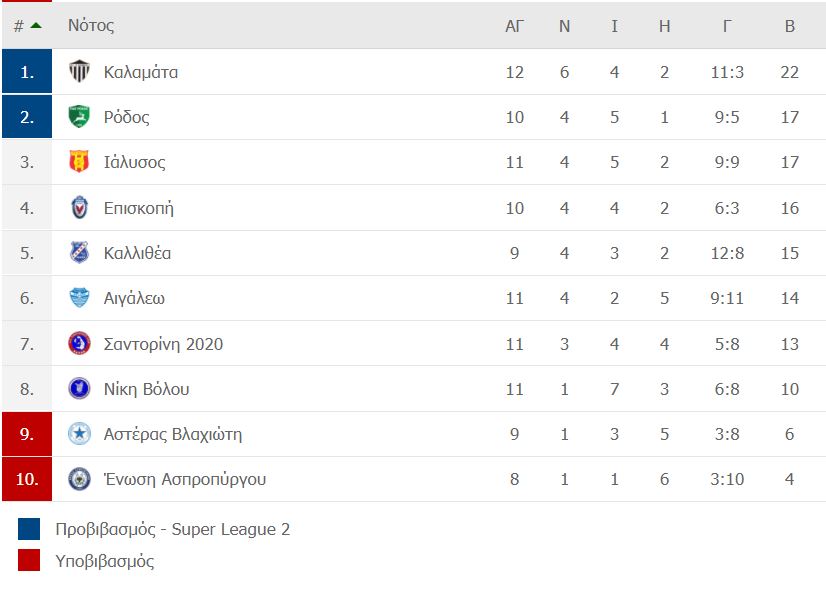Sort by the Β points column header

coord(789,26)
